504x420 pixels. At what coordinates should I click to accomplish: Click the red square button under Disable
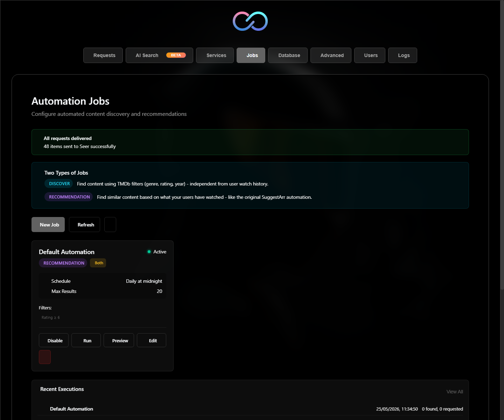(x=45, y=357)
